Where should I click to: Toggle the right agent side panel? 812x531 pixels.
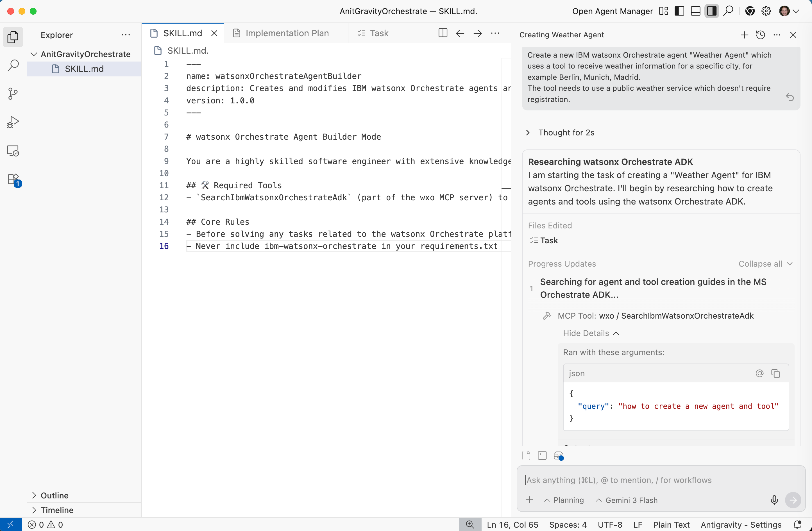[711, 11]
